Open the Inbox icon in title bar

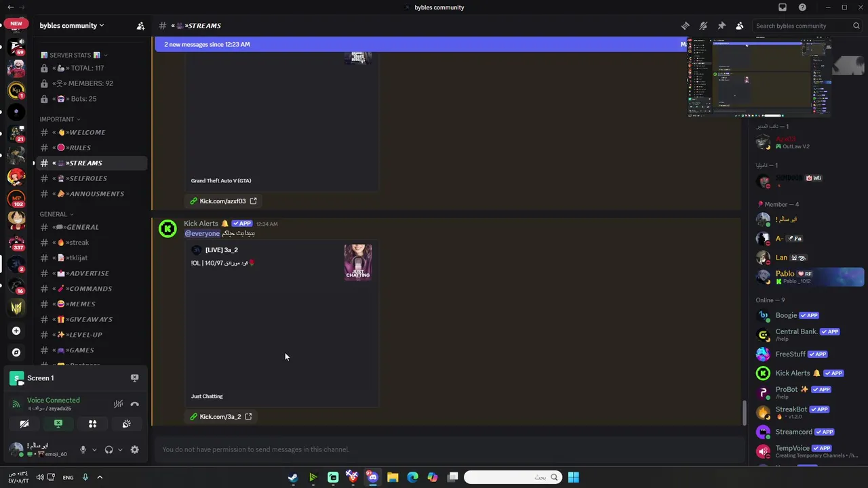783,7
